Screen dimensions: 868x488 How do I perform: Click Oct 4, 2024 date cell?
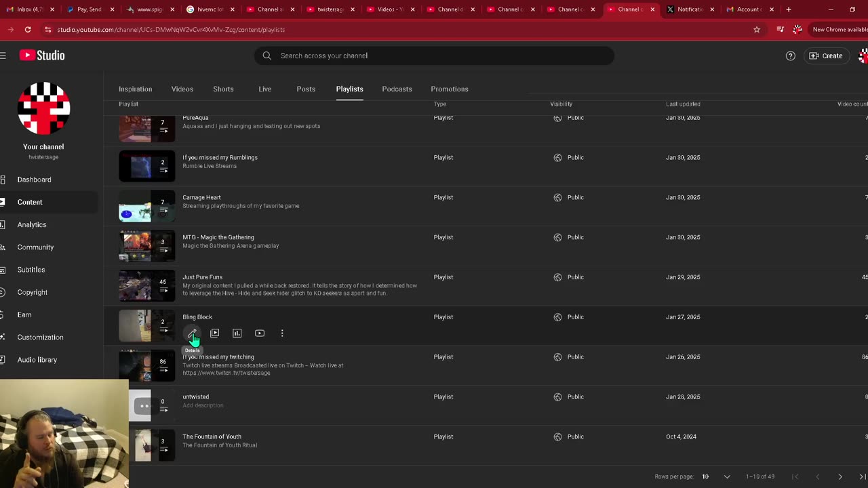coord(681,436)
